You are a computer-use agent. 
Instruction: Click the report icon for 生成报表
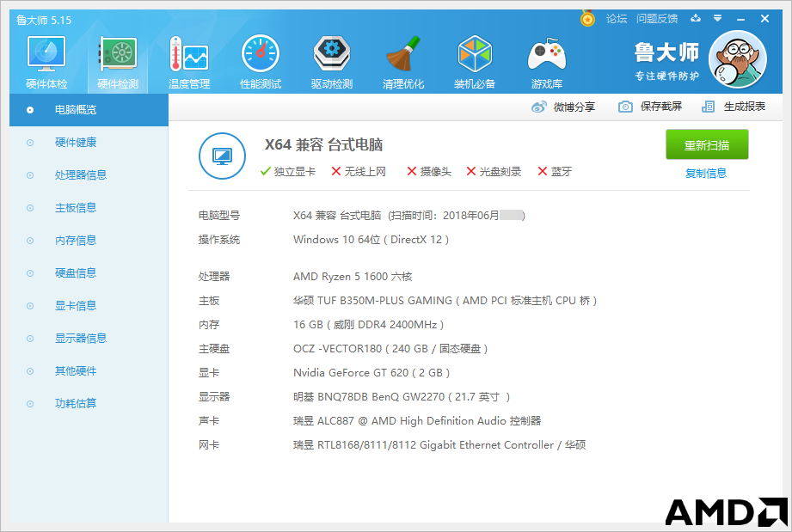click(708, 107)
